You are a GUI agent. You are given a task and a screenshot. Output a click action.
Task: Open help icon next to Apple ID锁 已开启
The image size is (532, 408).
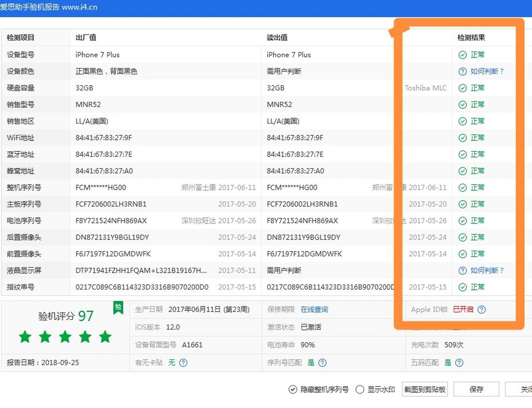pyautogui.click(x=481, y=309)
